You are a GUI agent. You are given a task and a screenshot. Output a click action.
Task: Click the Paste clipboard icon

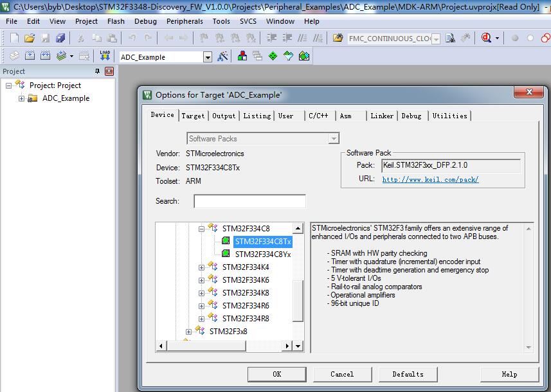(112, 38)
